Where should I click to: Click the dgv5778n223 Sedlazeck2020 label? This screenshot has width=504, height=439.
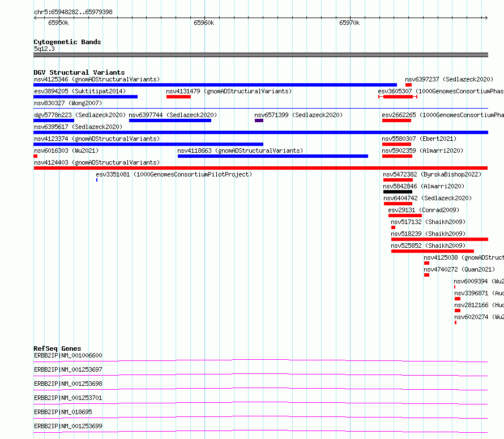pyautogui.click(x=80, y=115)
